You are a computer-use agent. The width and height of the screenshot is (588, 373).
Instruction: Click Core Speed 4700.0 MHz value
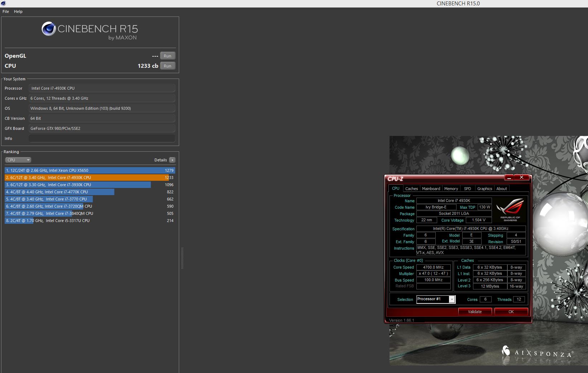(433, 267)
